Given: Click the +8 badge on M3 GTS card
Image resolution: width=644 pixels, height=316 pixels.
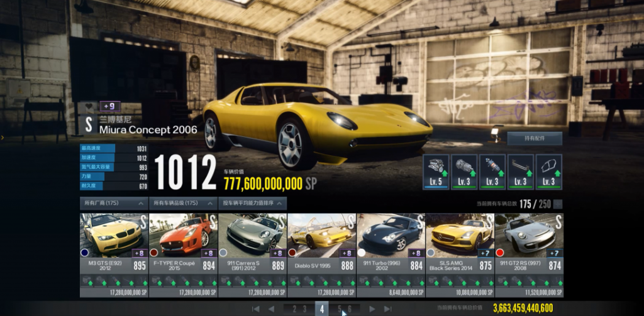Looking at the screenshot, I should coord(140,253).
